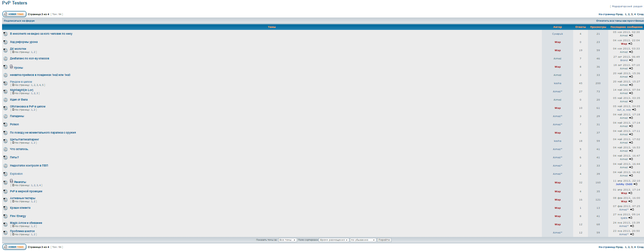
Task: Open page 5 of 'Рандом в целом' topic
Action: click(43, 85)
